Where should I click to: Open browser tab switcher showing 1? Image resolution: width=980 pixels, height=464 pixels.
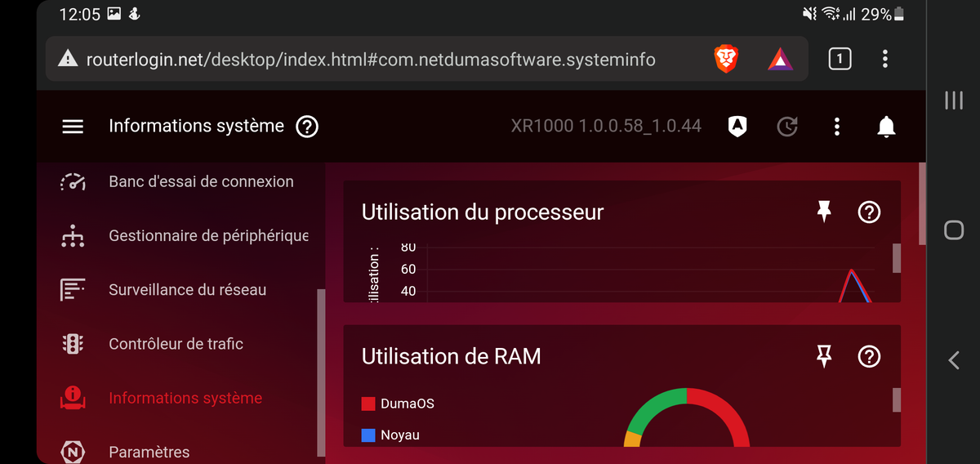tap(840, 58)
